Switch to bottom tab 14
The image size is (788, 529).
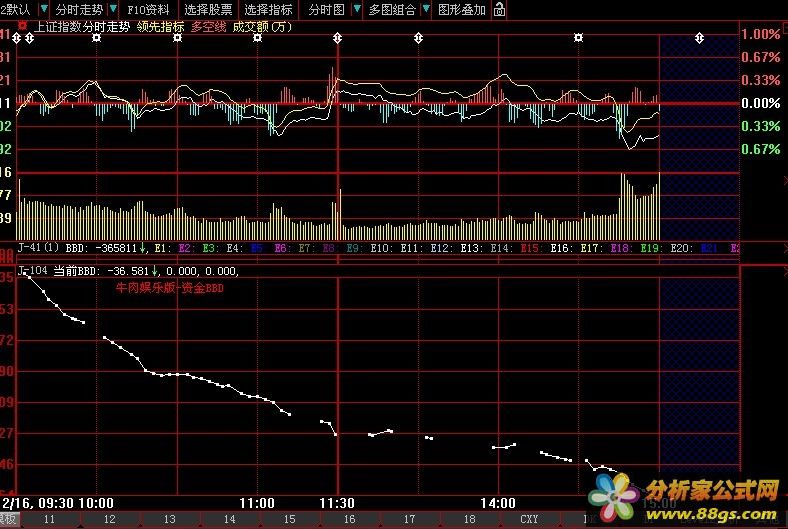click(230, 519)
